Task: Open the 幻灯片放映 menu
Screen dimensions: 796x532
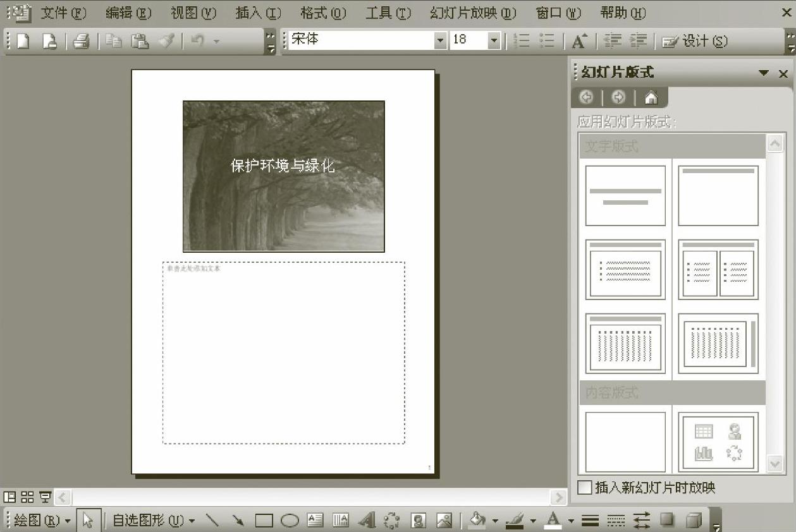Action: pyautogui.click(x=472, y=13)
